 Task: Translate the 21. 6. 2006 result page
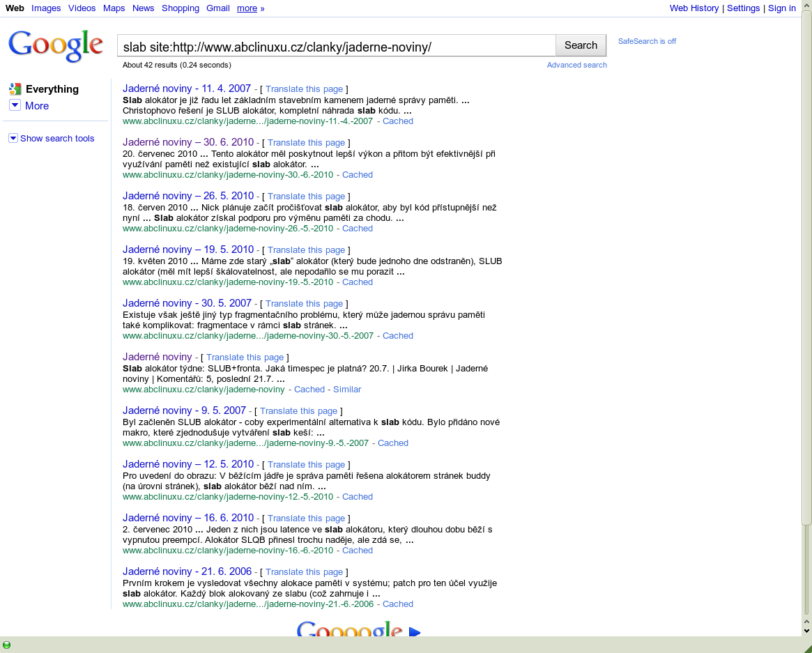[x=304, y=572]
